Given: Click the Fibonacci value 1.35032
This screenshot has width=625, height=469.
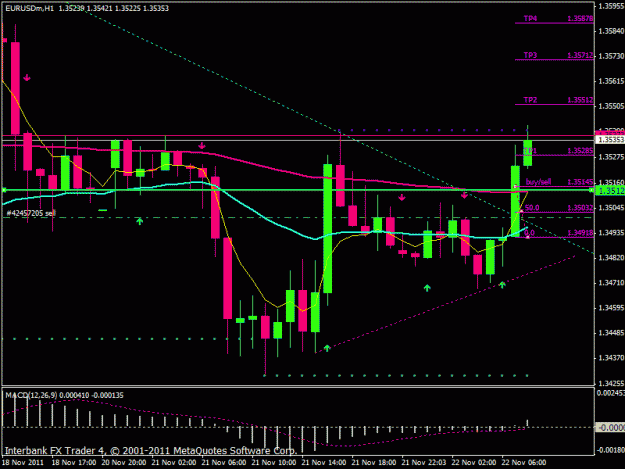Looking at the screenshot, I should 580,208.
